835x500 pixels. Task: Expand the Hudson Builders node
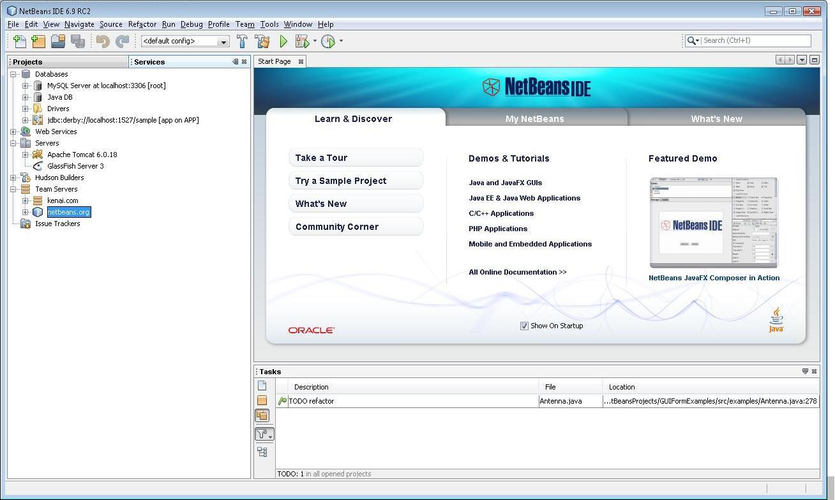pos(13,177)
